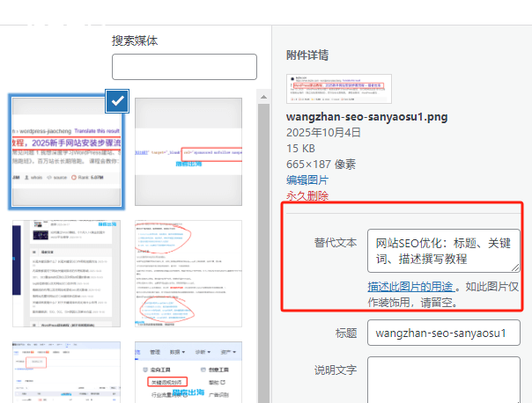The width and height of the screenshot is (532, 403).
Task: Click the filename wangzhan-seo-sanyaosu1.png text
Action: [x=355, y=115]
